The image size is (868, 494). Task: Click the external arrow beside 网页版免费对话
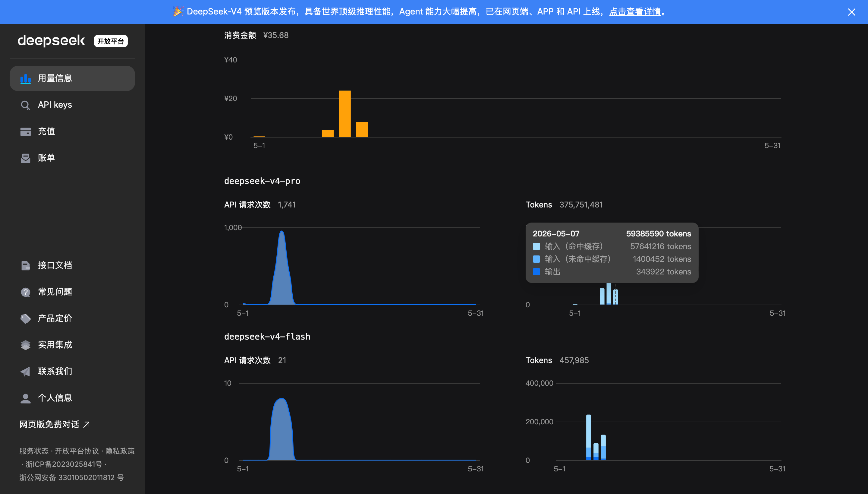86,424
